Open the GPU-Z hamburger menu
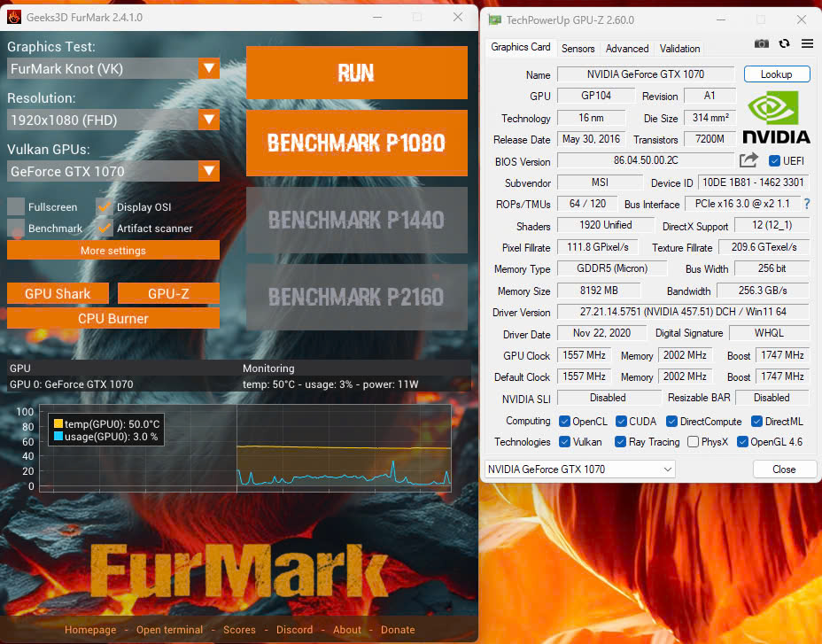Screen dimensions: 822x644 tap(807, 43)
